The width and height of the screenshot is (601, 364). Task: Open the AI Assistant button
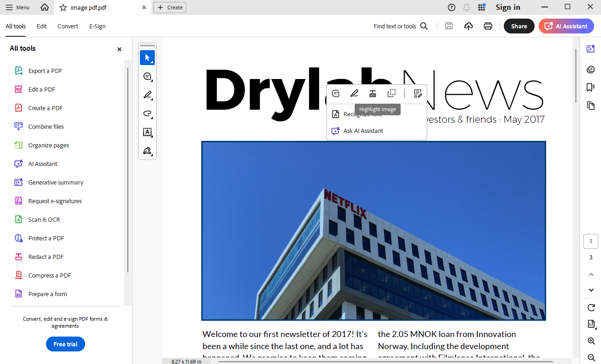[566, 26]
